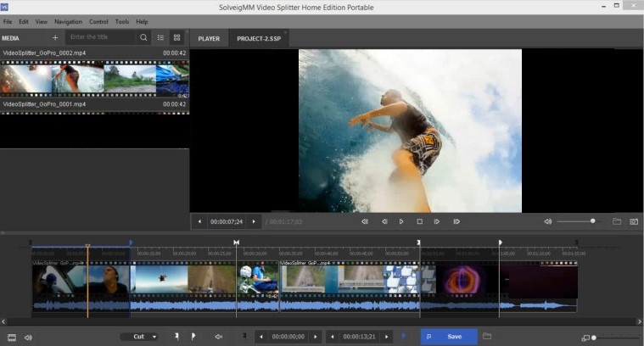
Task: Click the timeline zoom icon at bottom-right
Action: click(x=585, y=338)
